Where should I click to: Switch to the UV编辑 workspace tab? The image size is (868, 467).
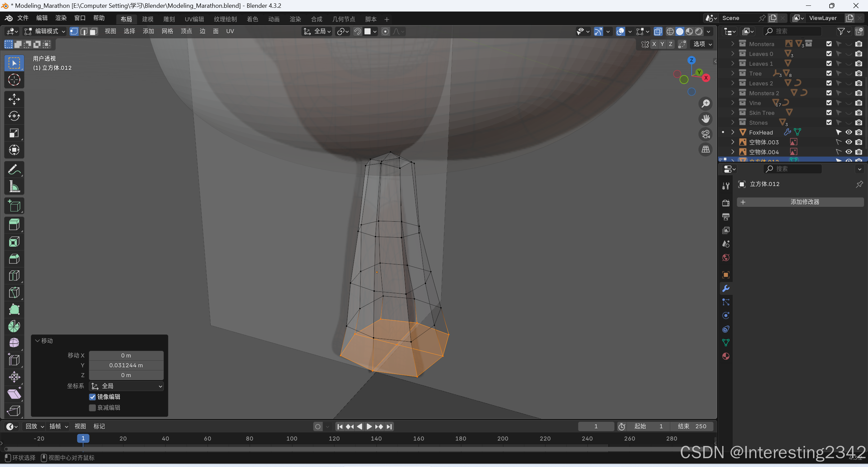coord(194,19)
